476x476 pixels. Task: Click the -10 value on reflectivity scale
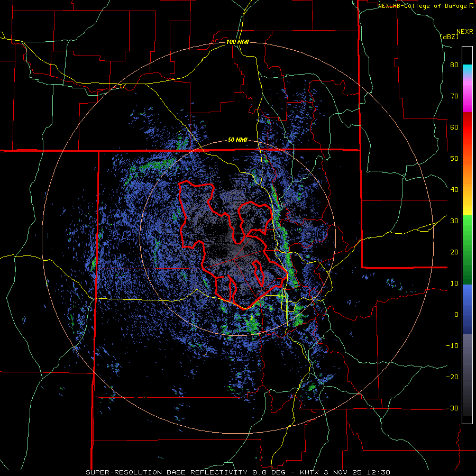click(452, 346)
